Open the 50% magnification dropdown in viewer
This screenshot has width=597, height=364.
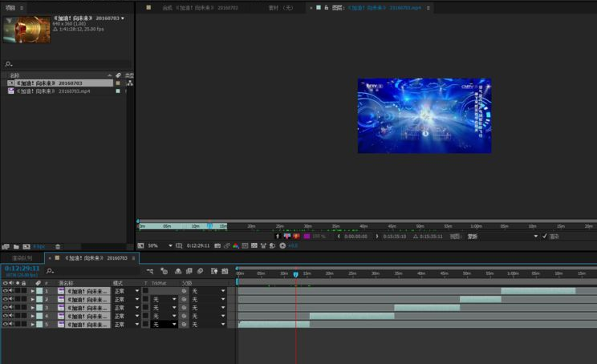pos(159,246)
